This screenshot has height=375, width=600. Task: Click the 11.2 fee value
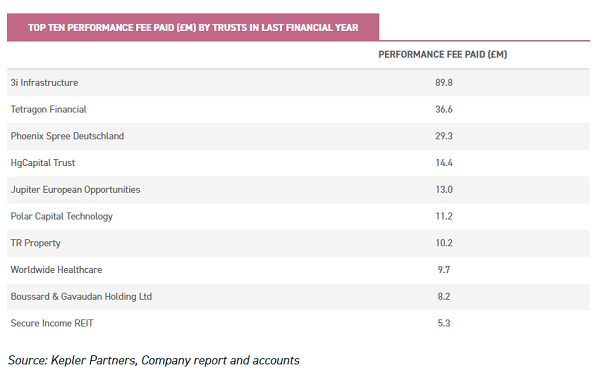(444, 217)
